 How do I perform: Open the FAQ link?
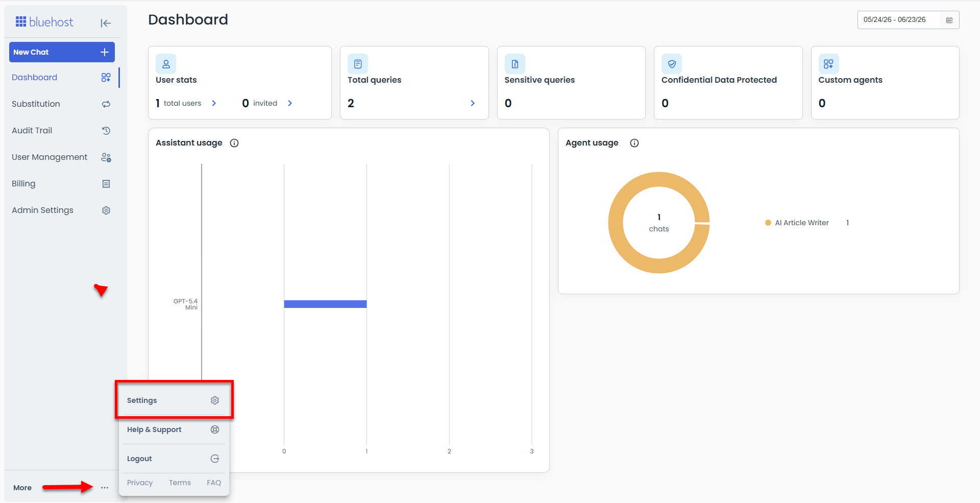[214, 483]
